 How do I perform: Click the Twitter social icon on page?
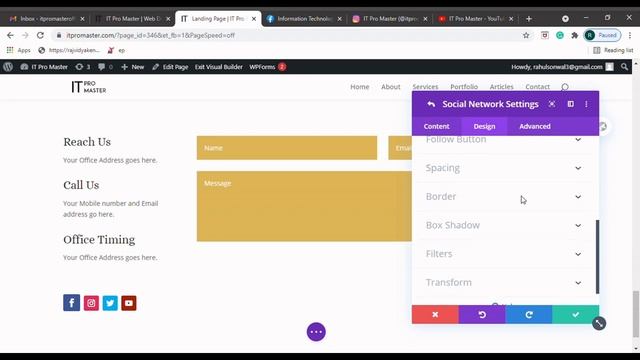pos(110,303)
